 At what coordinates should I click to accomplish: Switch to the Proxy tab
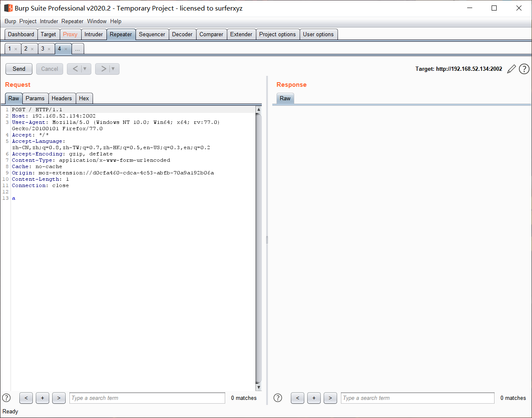click(x=70, y=35)
